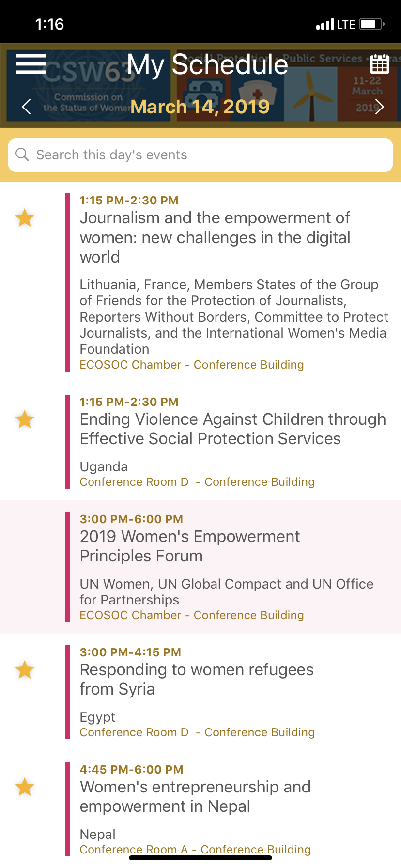
Task: Open Ending Violence Against Children event
Action: (232, 429)
